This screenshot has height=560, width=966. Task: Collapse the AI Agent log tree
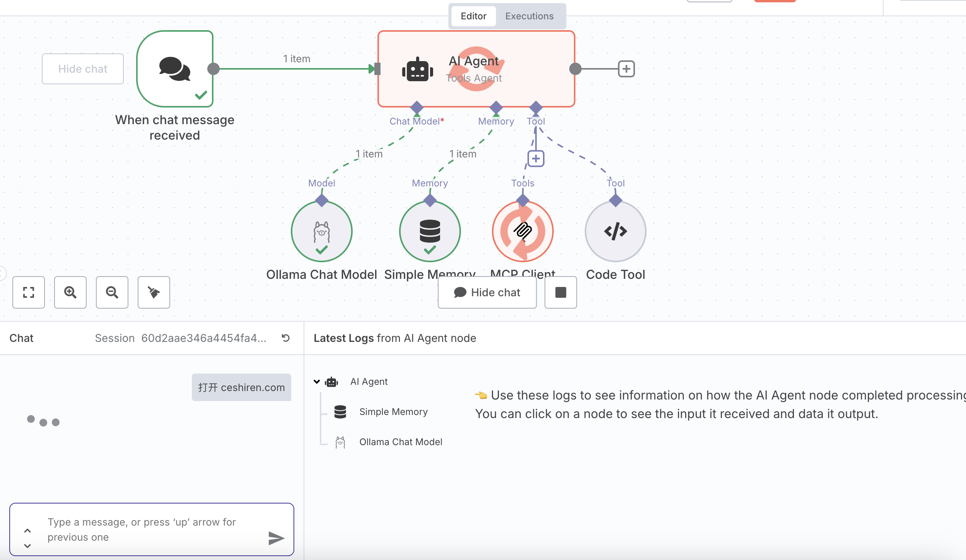[317, 382]
